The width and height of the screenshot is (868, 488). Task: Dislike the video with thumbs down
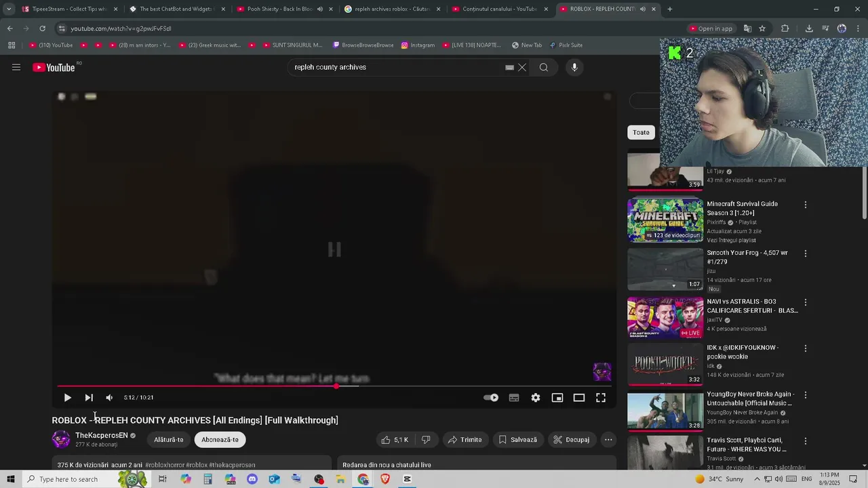[x=426, y=440]
